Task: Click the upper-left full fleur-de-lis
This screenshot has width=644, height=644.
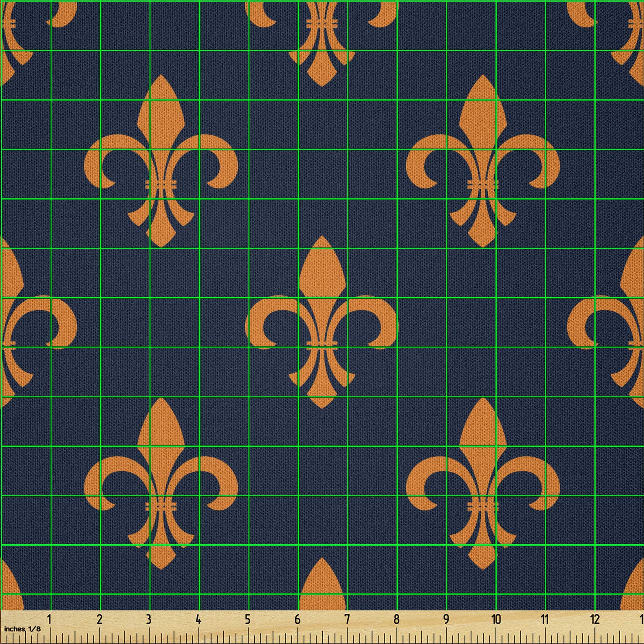Action: pos(161,161)
